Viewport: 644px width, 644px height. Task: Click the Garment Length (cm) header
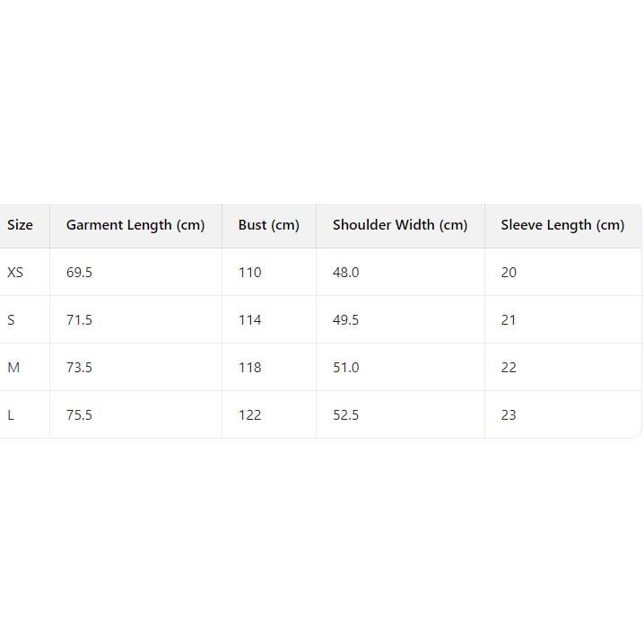135,225
